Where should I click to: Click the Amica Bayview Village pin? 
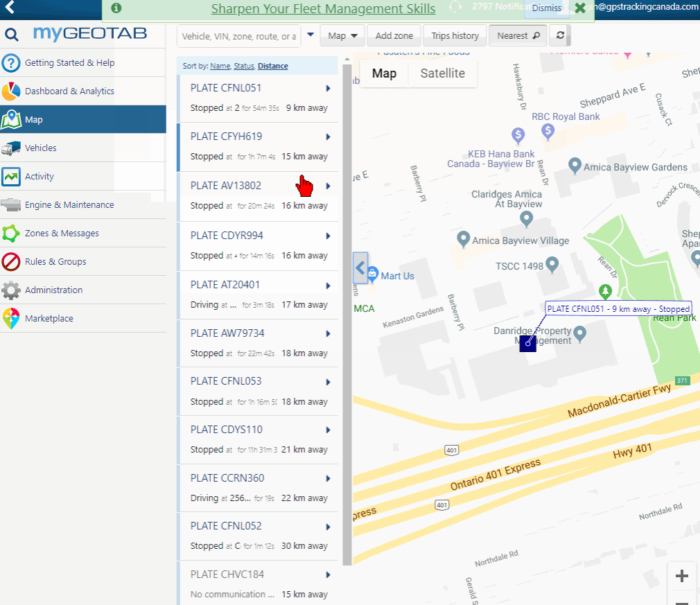coord(464,239)
